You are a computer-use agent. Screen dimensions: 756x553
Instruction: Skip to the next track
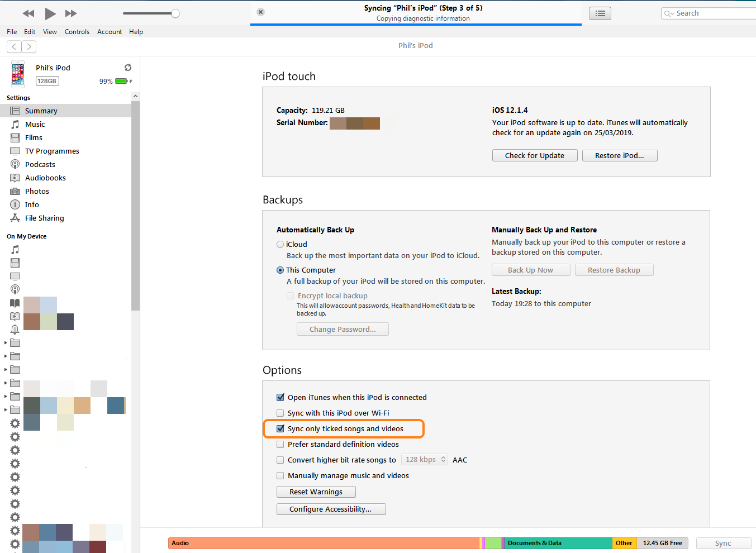71,13
